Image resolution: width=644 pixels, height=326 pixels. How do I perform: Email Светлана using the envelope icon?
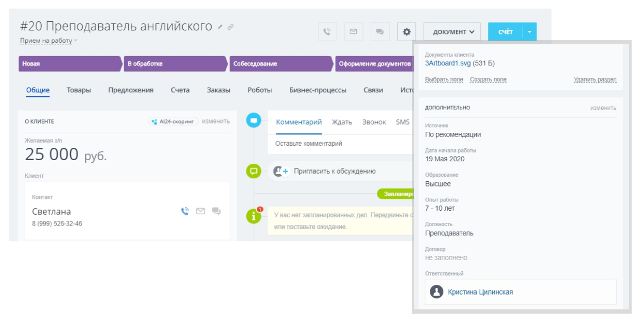(x=201, y=211)
